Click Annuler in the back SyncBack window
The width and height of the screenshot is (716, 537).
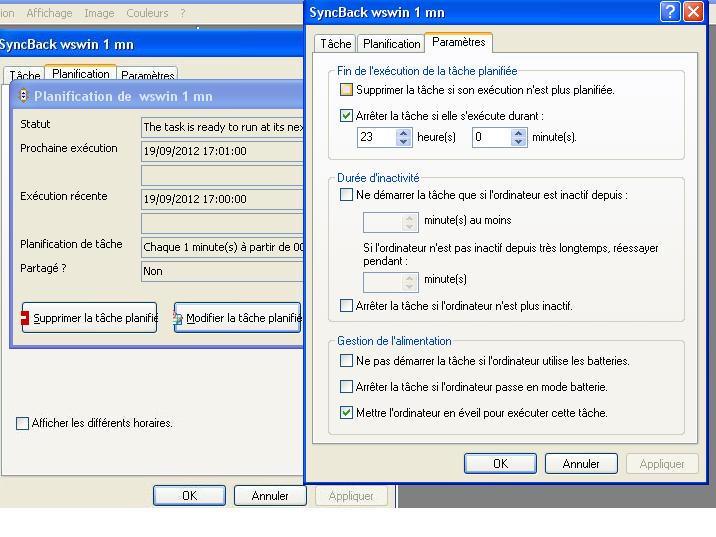pos(270,496)
